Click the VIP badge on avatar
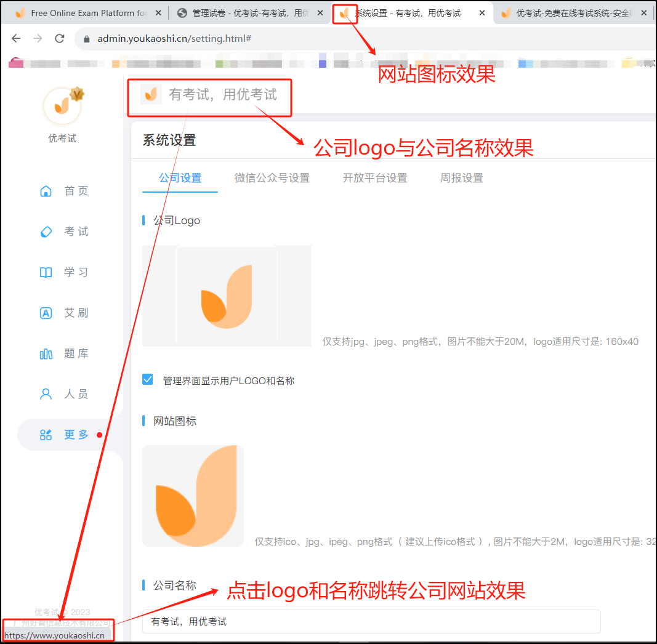 [77, 94]
